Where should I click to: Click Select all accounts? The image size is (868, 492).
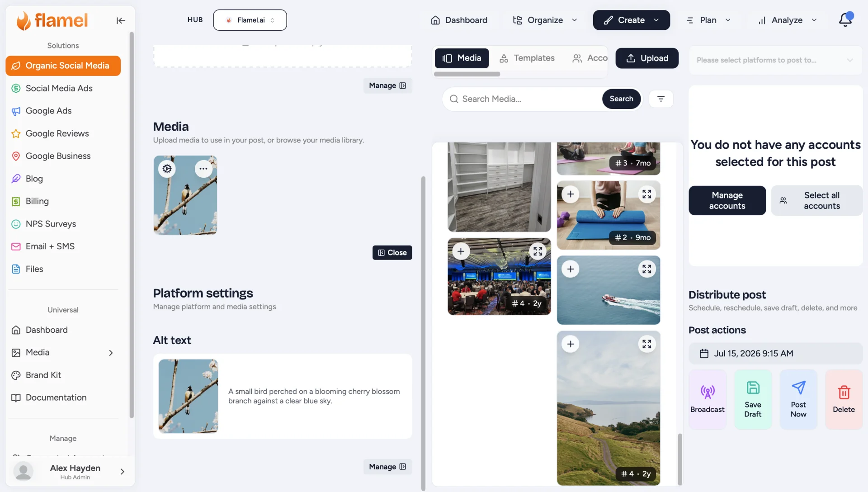[x=817, y=200]
